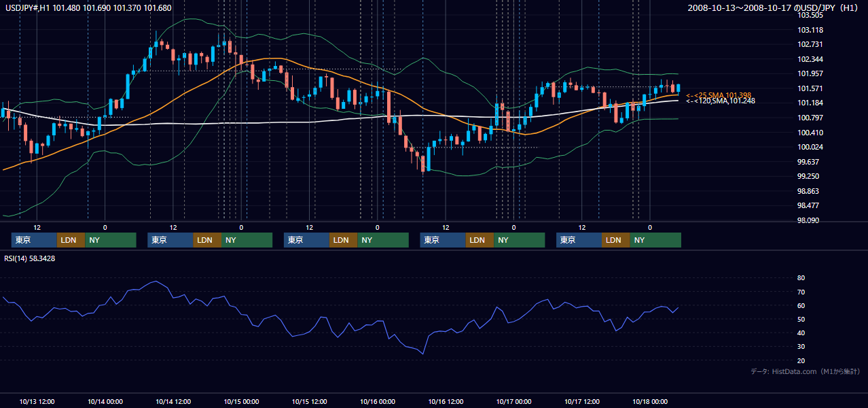Click price axis value 100.410
This screenshot has width=868, height=408.
tap(810, 133)
